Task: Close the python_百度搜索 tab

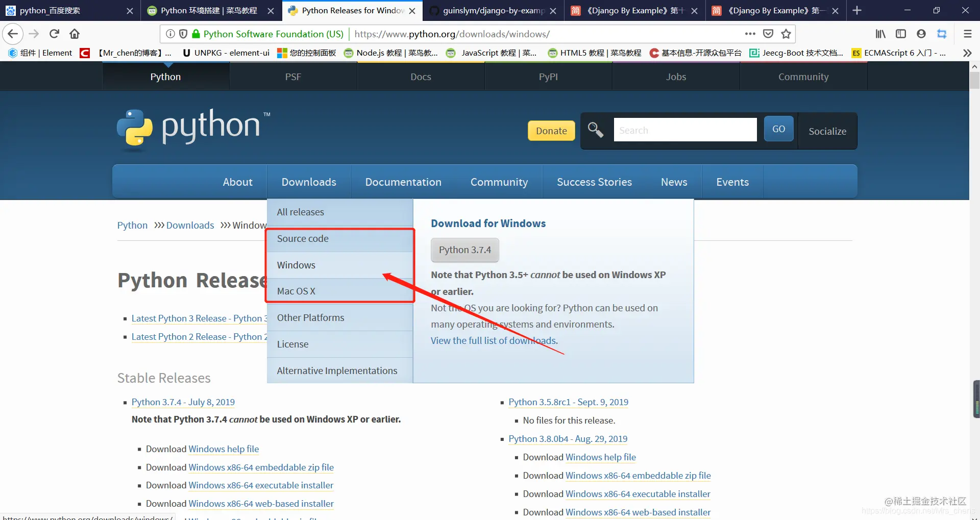Action: coord(130,11)
